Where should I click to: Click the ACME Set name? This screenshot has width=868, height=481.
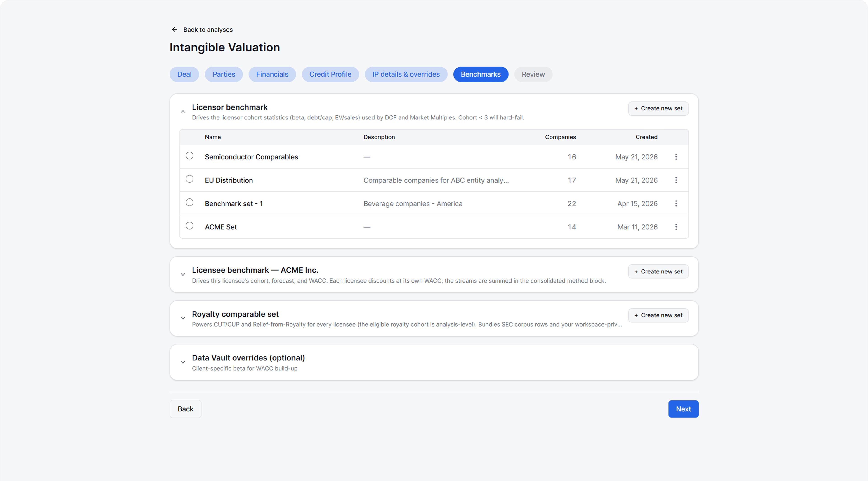pos(221,227)
